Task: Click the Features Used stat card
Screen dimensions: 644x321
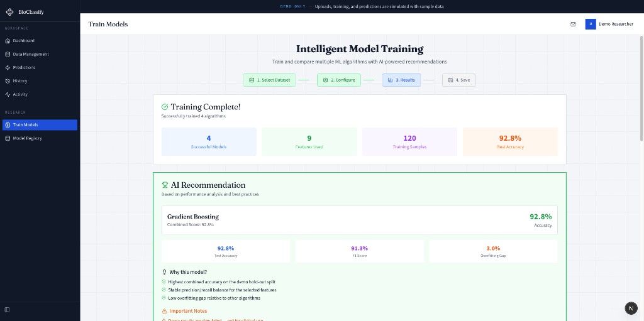Action: pyautogui.click(x=309, y=141)
